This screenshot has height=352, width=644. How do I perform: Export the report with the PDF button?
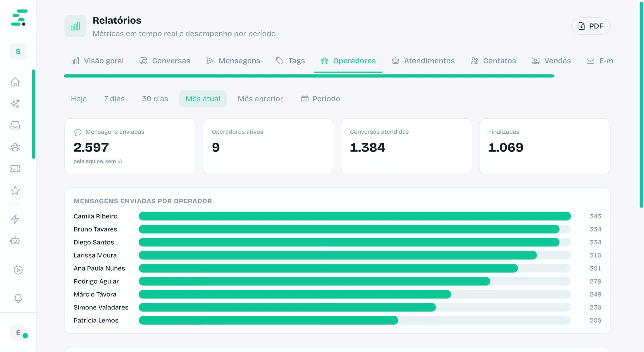(x=591, y=26)
